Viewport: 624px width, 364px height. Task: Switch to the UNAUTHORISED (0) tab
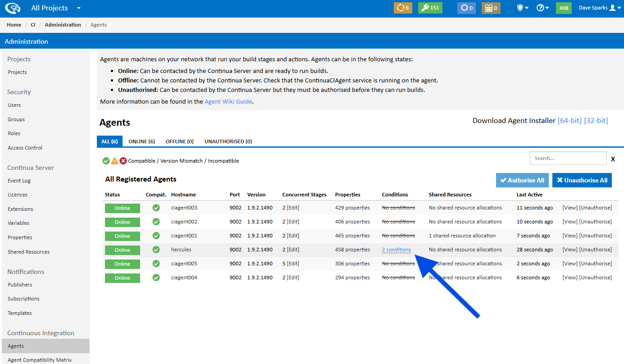228,141
